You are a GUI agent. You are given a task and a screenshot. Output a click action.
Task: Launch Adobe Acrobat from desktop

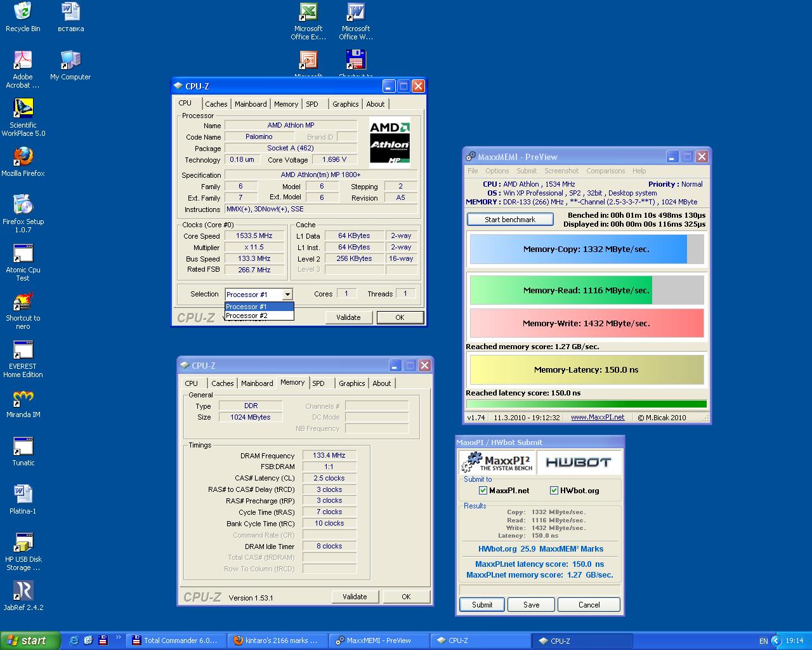coord(23,69)
